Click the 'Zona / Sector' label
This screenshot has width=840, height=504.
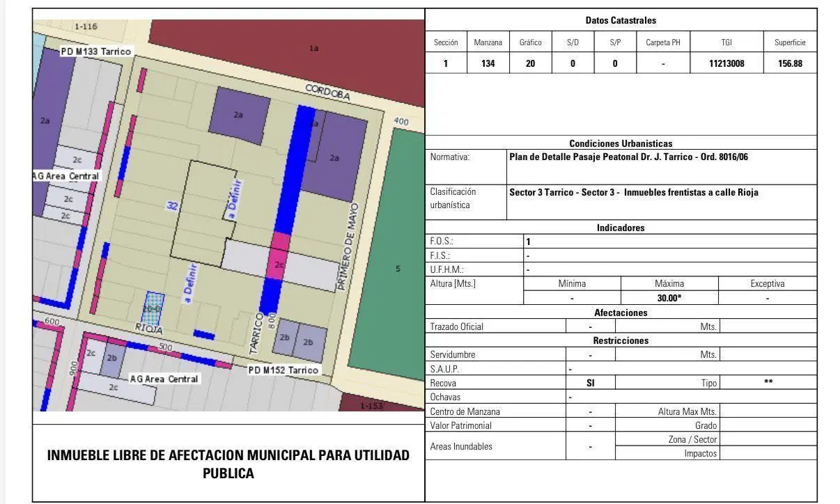pos(693,439)
